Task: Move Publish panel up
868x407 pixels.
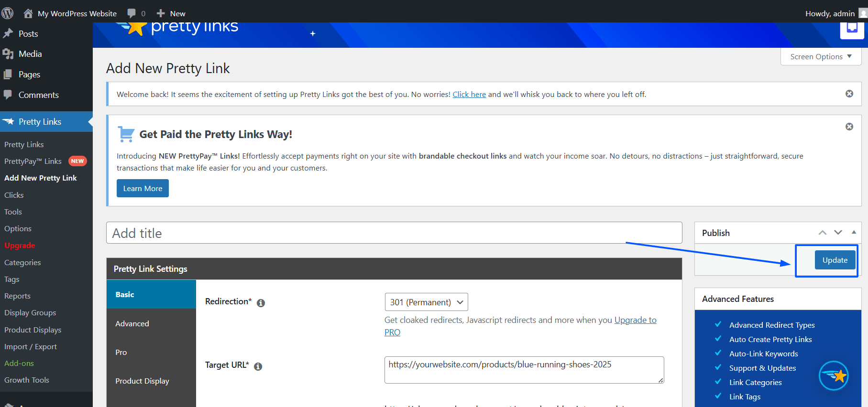Action: pyautogui.click(x=823, y=233)
